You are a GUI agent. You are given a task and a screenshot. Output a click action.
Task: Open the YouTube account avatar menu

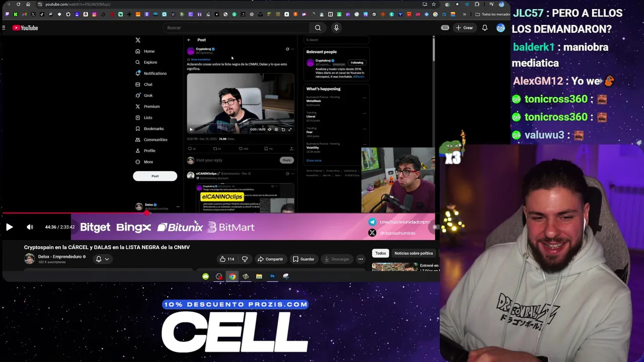501,28
